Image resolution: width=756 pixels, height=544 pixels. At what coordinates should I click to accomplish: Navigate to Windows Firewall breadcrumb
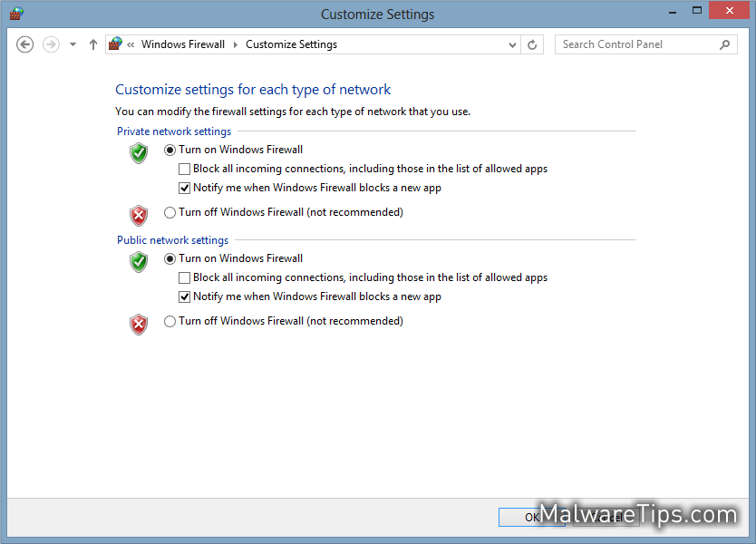pos(183,44)
